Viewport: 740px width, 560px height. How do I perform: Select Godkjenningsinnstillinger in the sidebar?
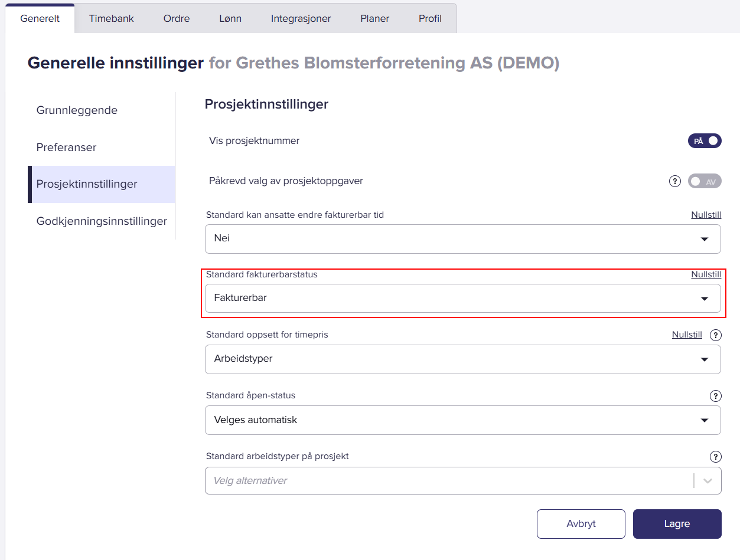click(102, 221)
